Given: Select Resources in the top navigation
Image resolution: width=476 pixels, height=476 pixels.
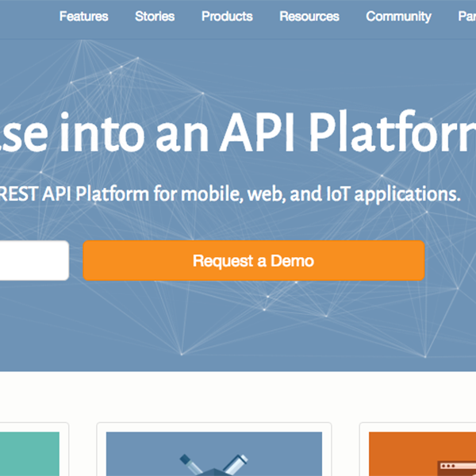Looking at the screenshot, I should (x=309, y=16).
